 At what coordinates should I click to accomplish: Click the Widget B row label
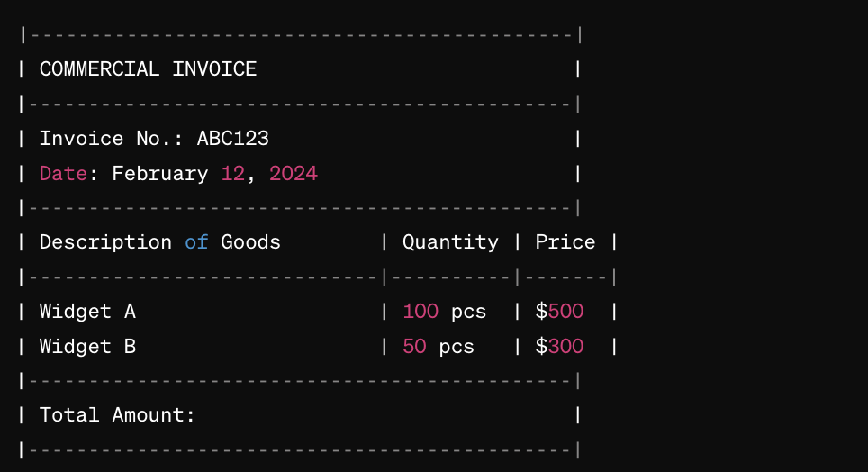click(87, 347)
